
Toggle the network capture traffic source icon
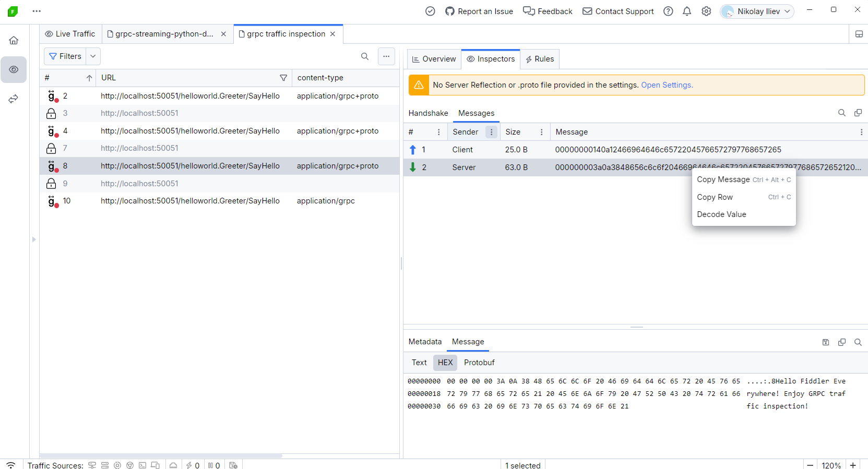[x=117, y=465]
